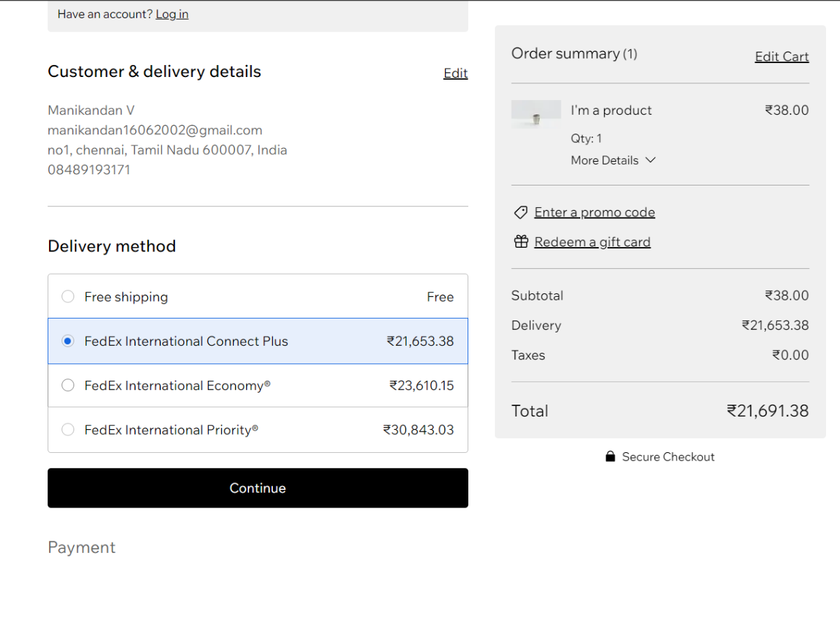This screenshot has height=630, width=840.
Task: Click the gift card box icon
Action: click(521, 241)
